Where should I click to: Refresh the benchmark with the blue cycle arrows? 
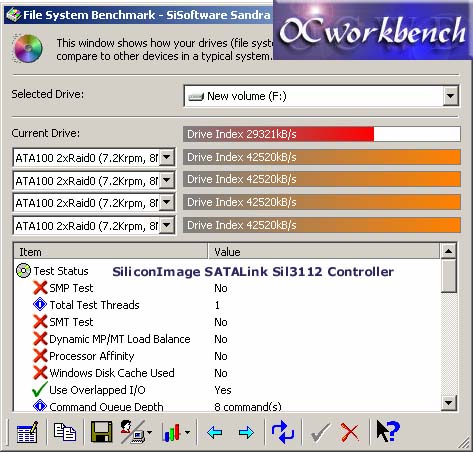283,432
